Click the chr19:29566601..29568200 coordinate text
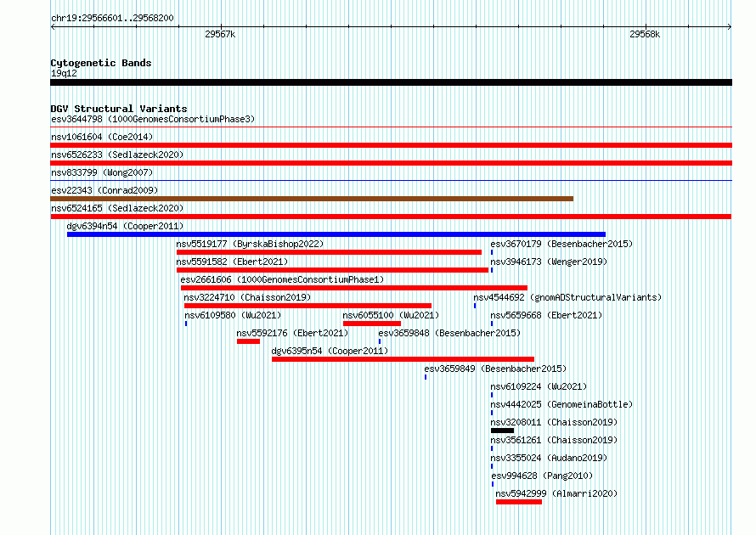This screenshot has height=535, width=756. [x=112, y=18]
